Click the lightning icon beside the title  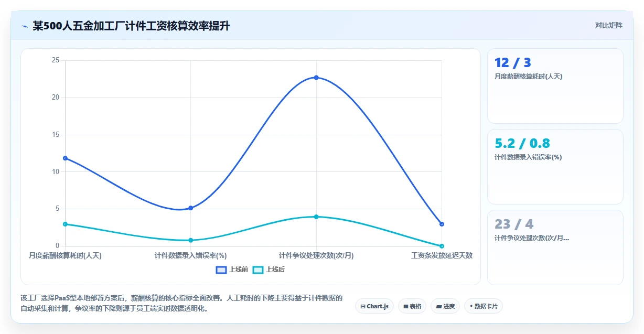pos(25,26)
